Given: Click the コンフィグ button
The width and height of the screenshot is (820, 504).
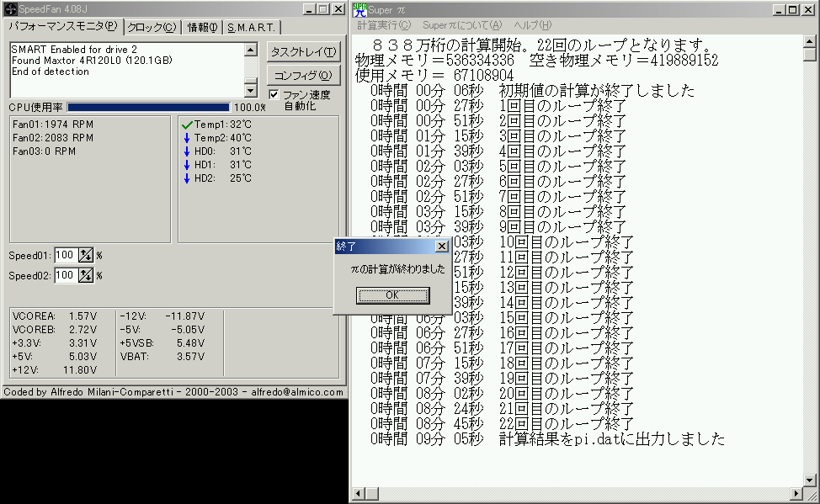Looking at the screenshot, I should click(303, 75).
